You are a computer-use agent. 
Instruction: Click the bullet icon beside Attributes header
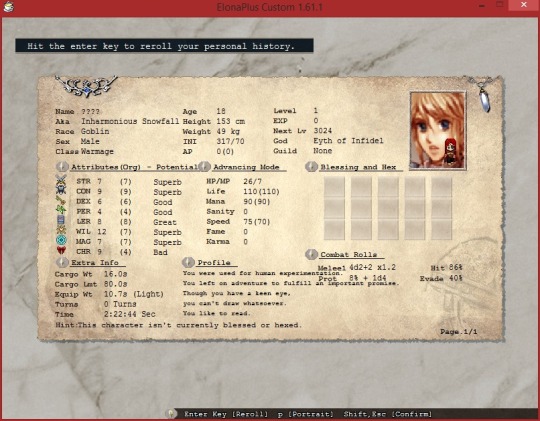click(62, 167)
